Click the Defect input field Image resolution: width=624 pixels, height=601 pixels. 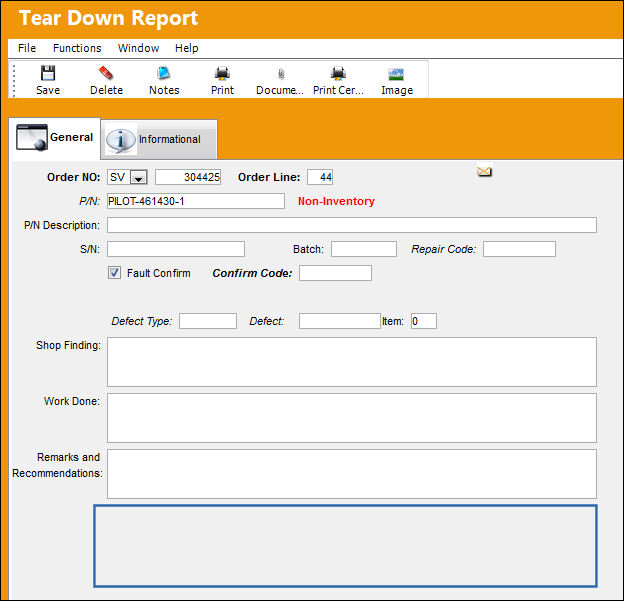[x=340, y=321]
